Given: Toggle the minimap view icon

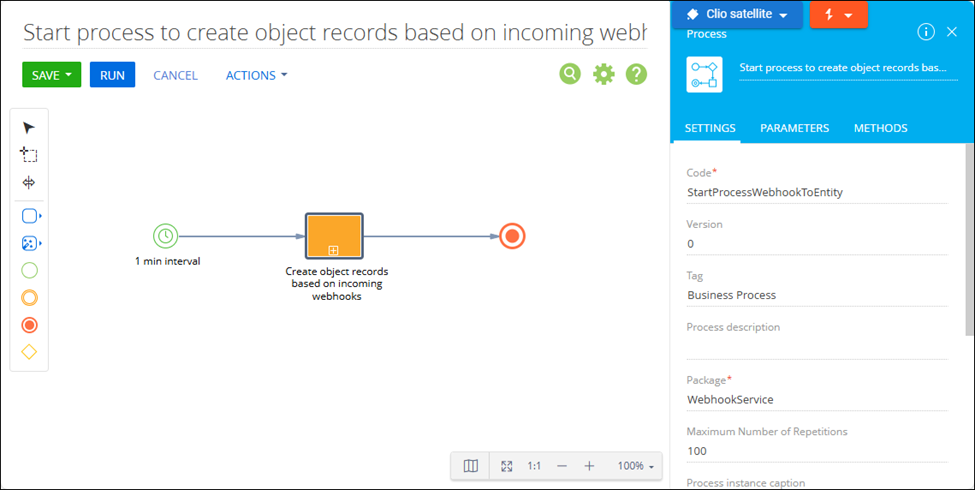Looking at the screenshot, I should pyautogui.click(x=471, y=466).
